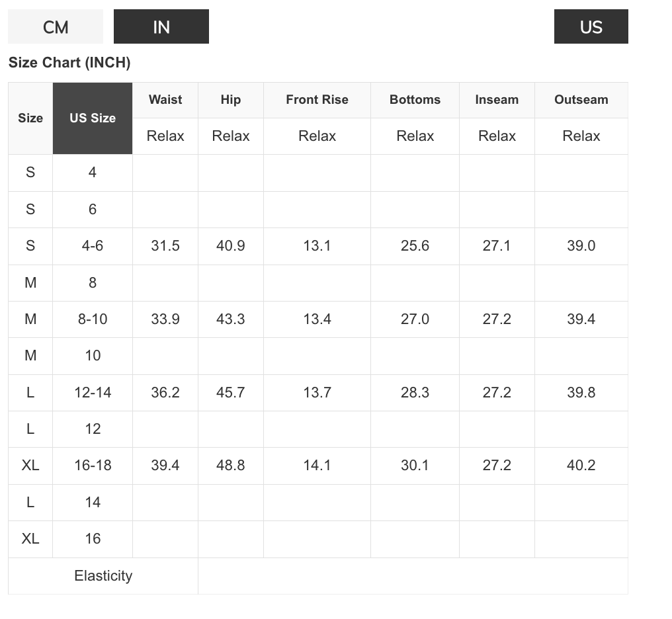Select the Front Rise column header

click(317, 100)
